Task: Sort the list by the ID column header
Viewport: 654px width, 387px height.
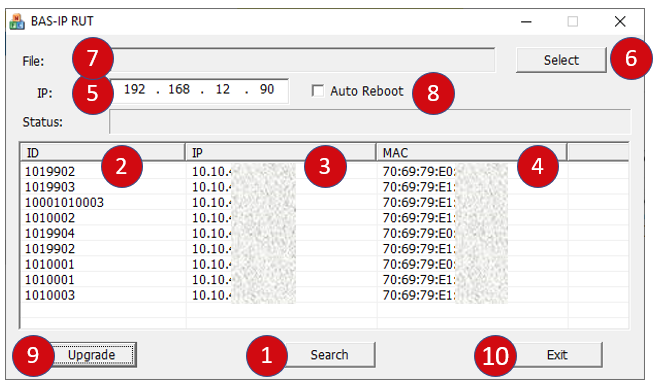Action: coord(103,153)
